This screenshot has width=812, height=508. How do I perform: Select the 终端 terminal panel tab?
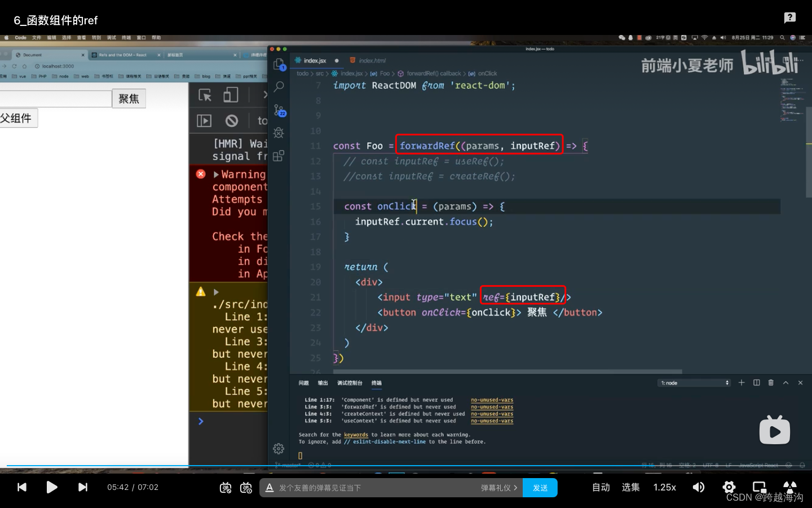377,383
